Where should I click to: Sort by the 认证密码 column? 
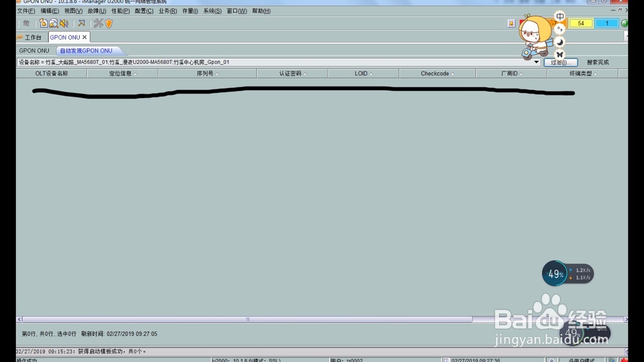[x=292, y=73]
